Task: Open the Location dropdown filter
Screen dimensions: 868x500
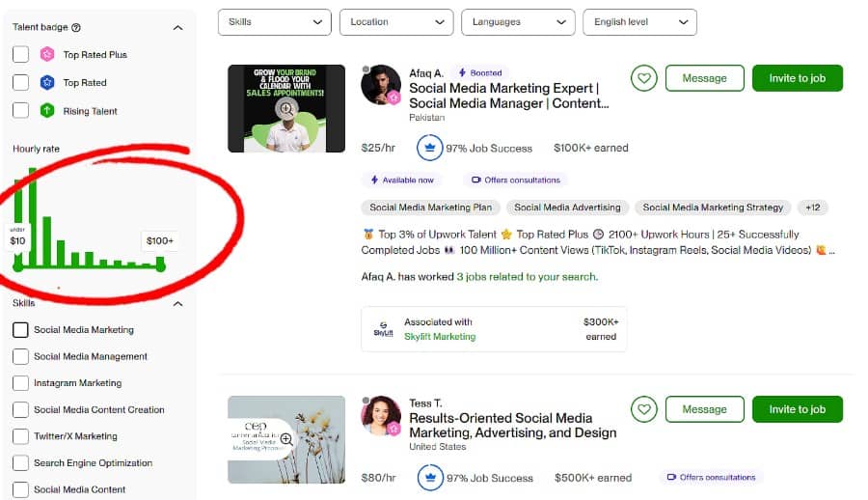Action: tap(396, 22)
